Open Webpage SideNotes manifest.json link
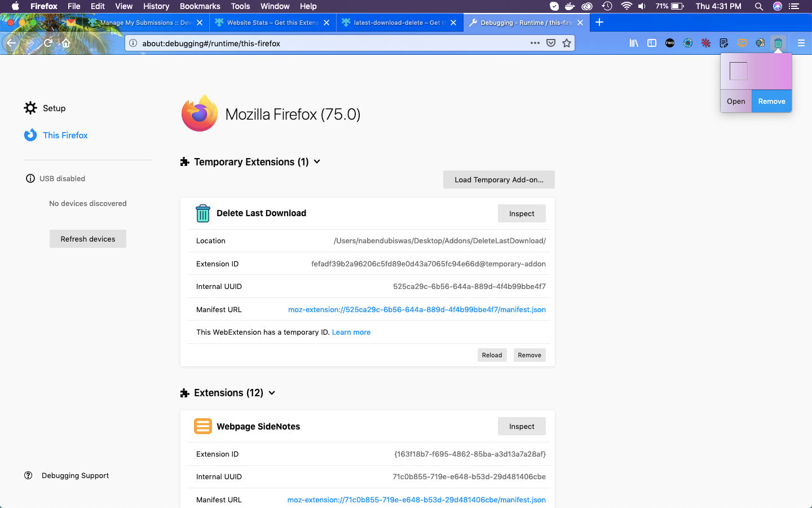The image size is (812, 508). 417,500
